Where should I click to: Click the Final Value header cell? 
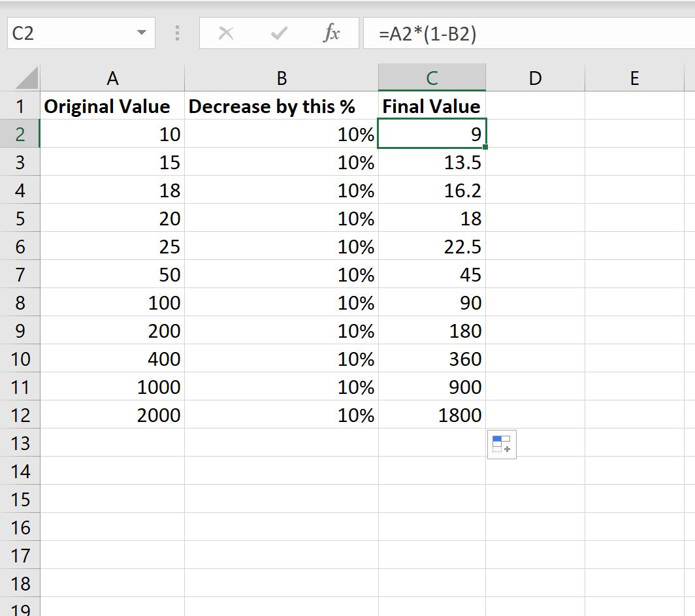(x=432, y=106)
